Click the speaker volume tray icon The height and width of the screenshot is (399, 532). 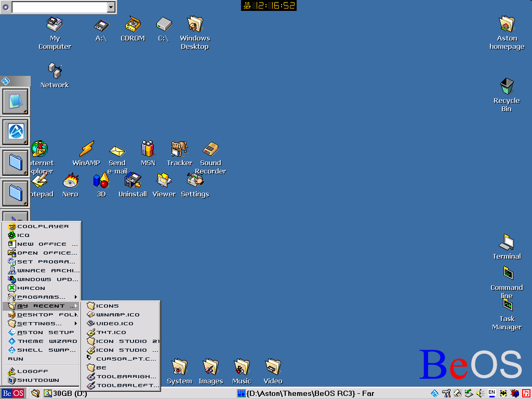(480, 394)
